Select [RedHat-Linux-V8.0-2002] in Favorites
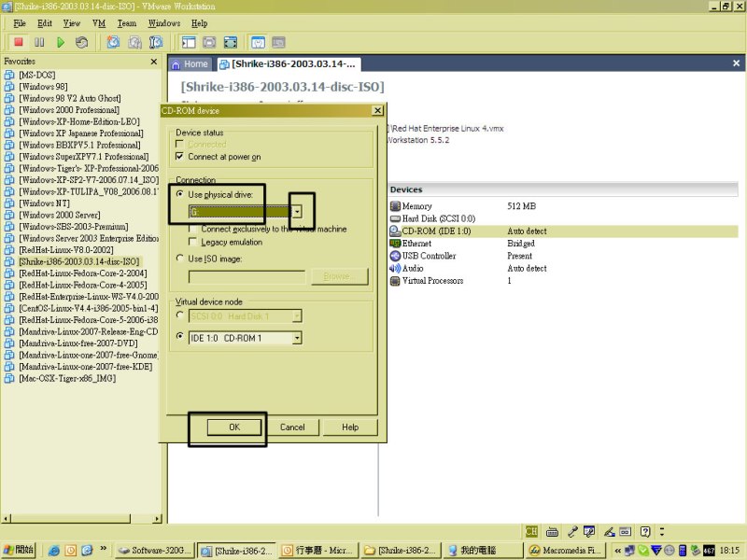The image size is (747, 560). [x=66, y=250]
